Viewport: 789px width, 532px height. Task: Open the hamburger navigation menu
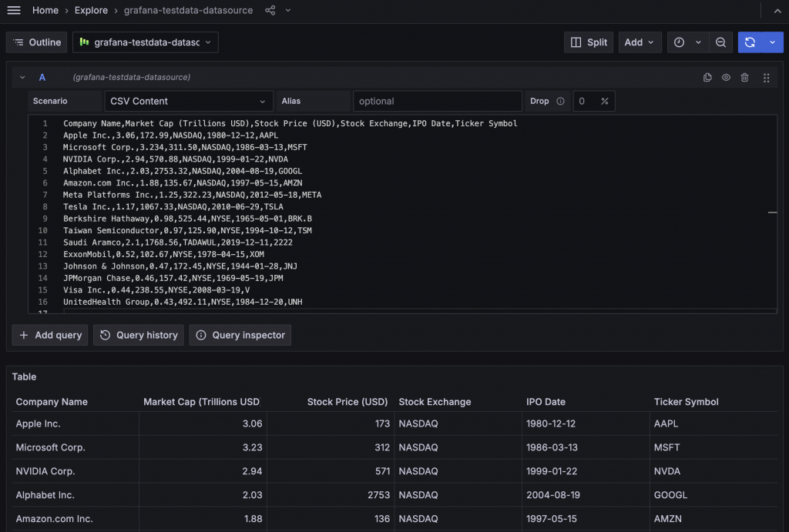click(14, 10)
